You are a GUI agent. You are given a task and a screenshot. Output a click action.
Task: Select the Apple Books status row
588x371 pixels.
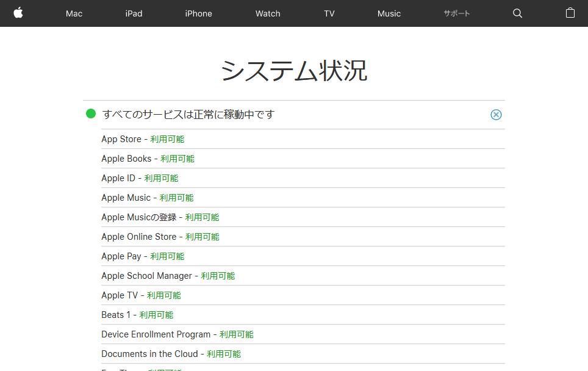coord(303,159)
